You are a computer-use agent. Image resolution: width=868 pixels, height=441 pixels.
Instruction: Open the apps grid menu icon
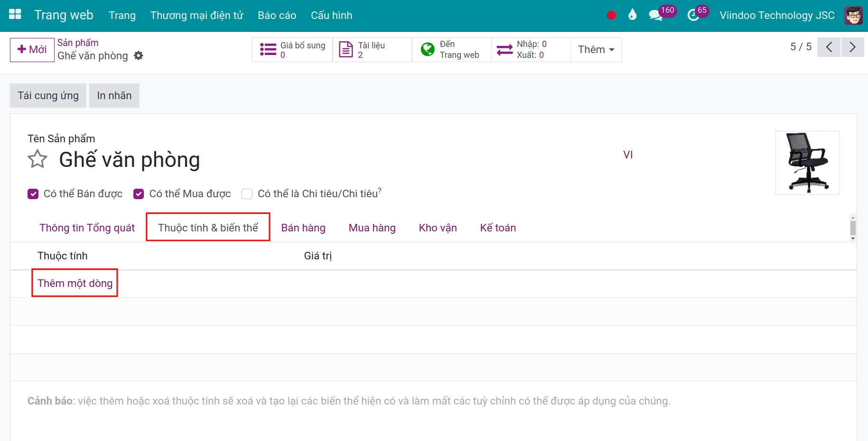pyautogui.click(x=15, y=15)
